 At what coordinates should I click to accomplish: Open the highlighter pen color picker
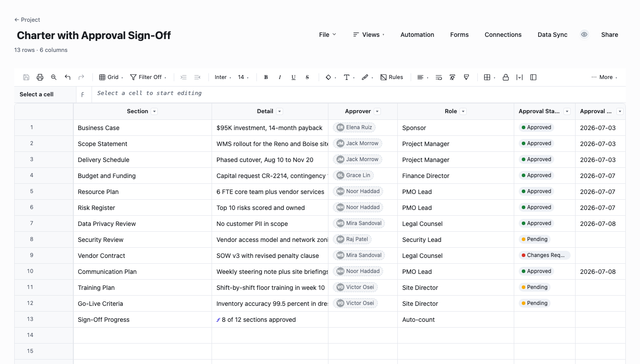tap(367, 77)
